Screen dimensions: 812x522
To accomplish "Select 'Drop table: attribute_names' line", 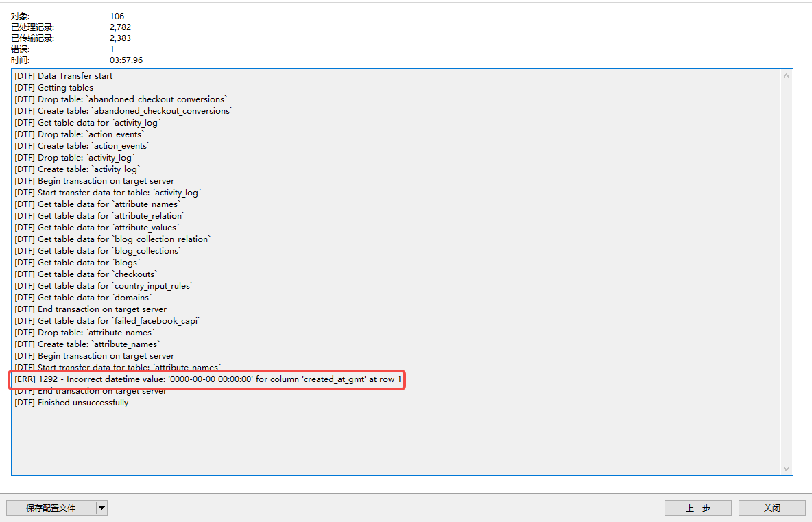I will coord(84,333).
